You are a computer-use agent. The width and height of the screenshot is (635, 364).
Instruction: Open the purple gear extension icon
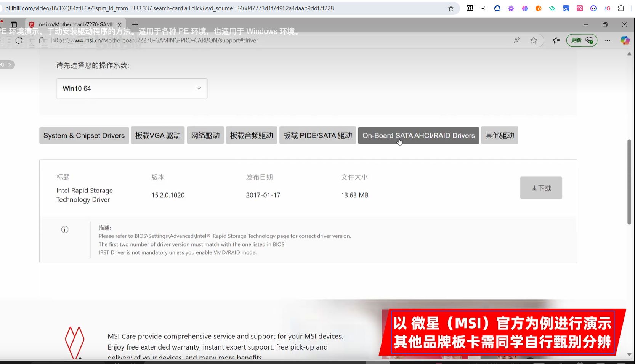point(511,8)
